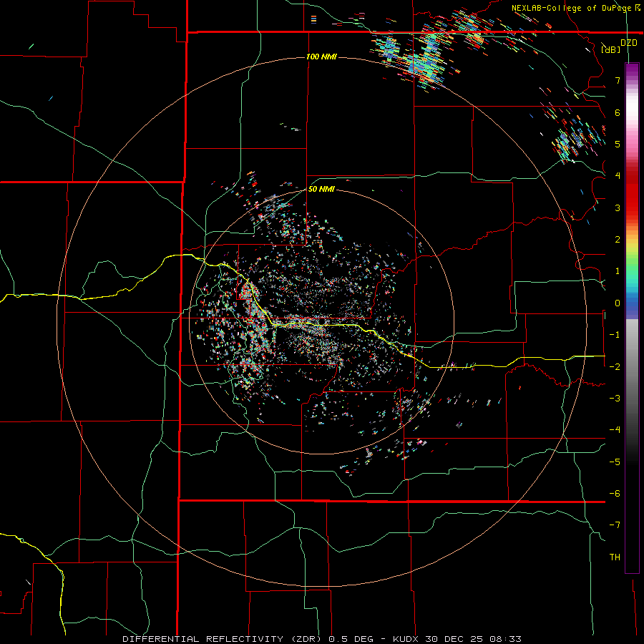Click the -2 tick label on the color scale
The width and height of the screenshot is (644, 644).
pyautogui.click(x=615, y=366)
